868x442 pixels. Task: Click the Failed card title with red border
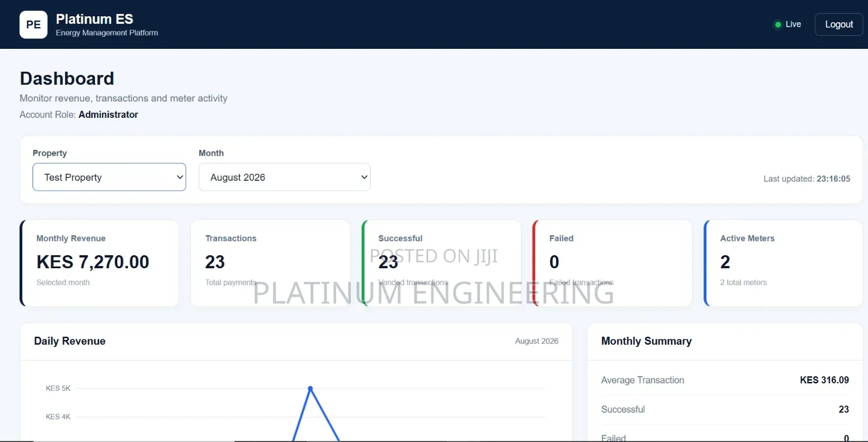(561, 238)
